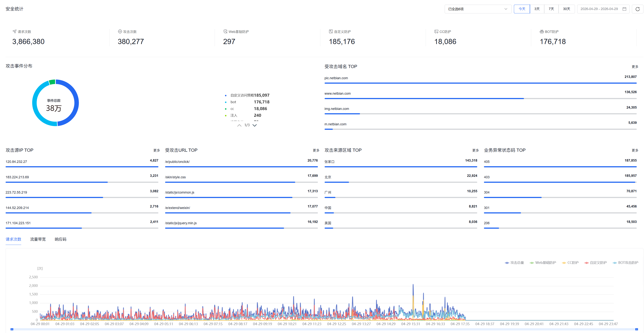The width and height of the screenshot is (644, 333).
Task: Click left handle of chart zoom slider
Action: click(12, 329)
